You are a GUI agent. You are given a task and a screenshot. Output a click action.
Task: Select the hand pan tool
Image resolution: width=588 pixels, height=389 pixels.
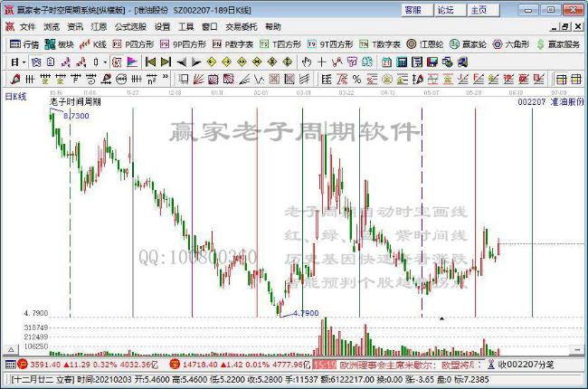click(x=307, y=62)
